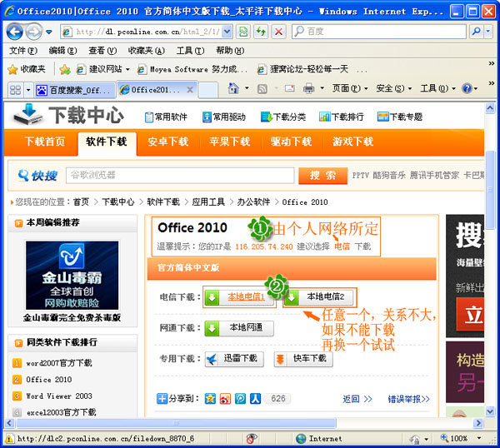Click the address bar URL field
Screen dimensions: 500x448
pyautogui.click(x=142, y=32)
